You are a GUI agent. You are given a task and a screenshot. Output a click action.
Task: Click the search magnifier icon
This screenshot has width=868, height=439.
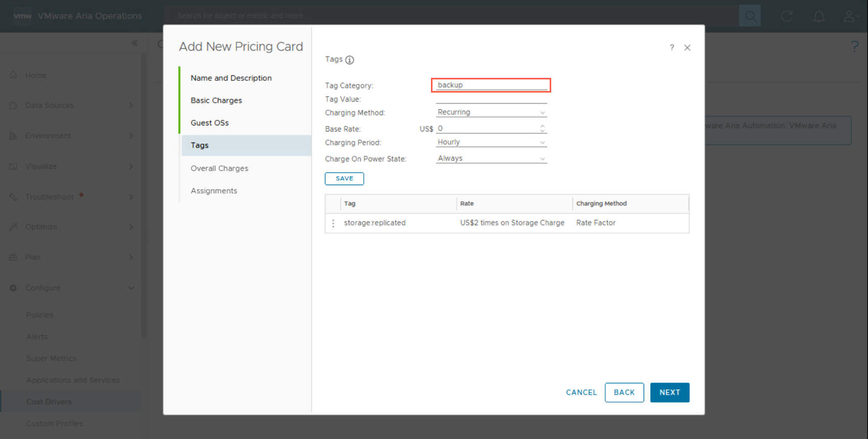coord(750,16)
